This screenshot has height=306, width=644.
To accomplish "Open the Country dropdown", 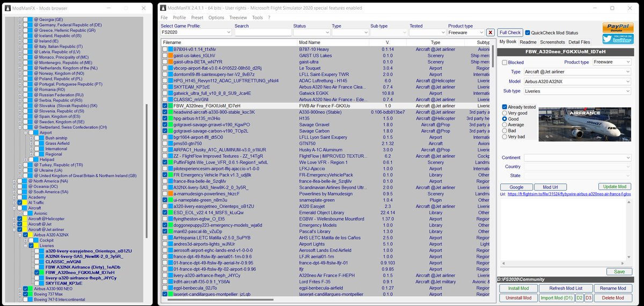I will point(577,166).
